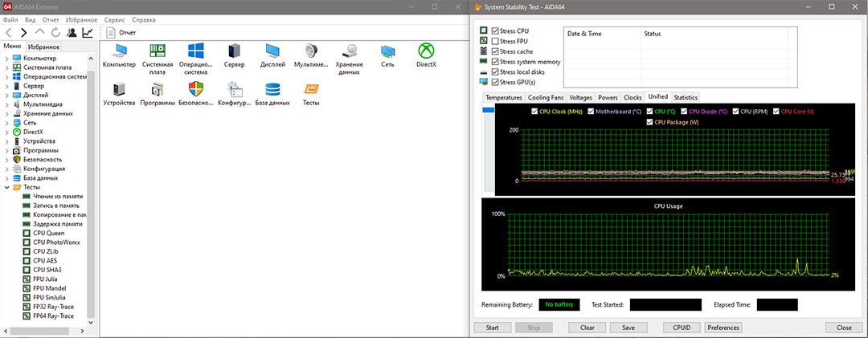
Task: Open the Мультимедиа speaker icon
Action: click(311, 51)
